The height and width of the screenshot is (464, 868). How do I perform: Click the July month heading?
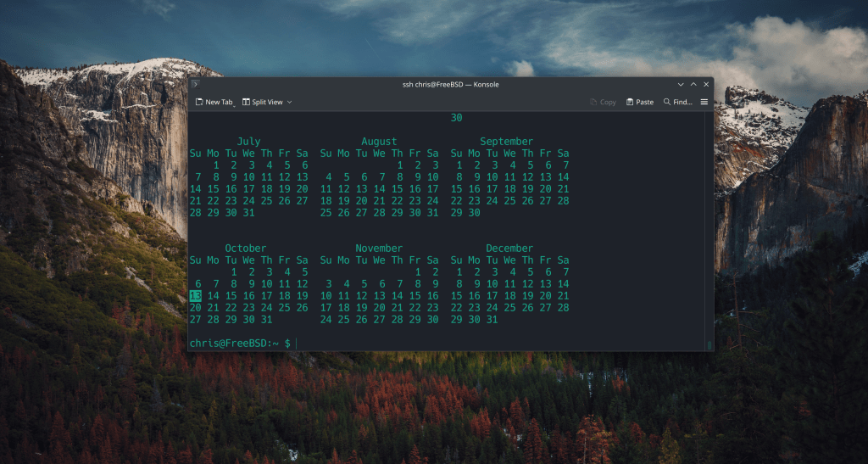(x=248, y=142)
